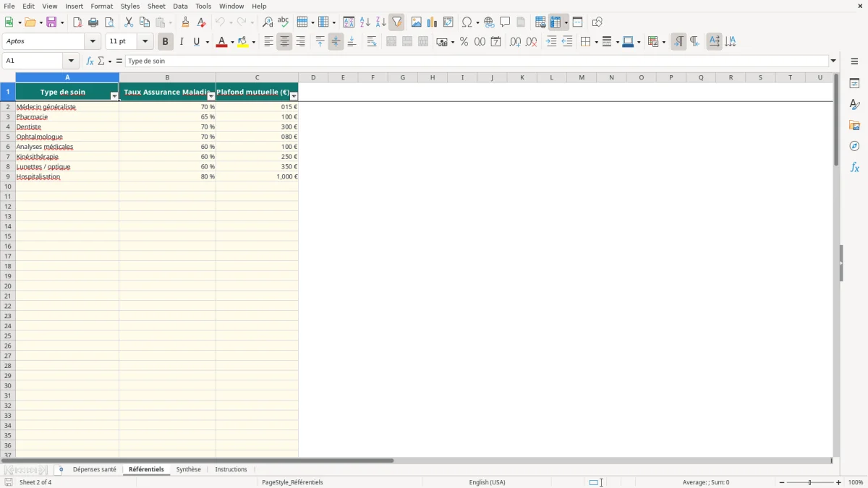The width and height of the screenshot is (868, 488).
Task: Insert a comment
Action: (x=505, y=22)
